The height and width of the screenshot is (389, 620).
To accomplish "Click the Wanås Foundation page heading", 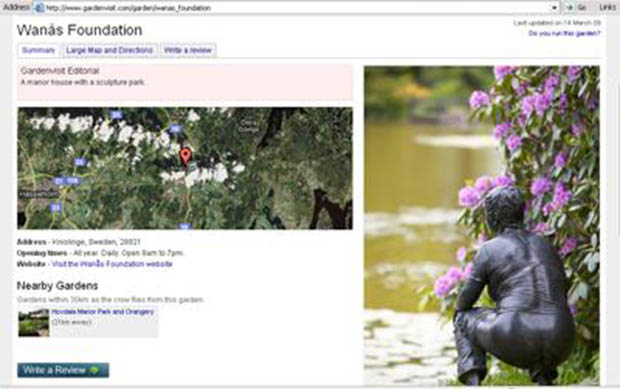I will 79,30.
